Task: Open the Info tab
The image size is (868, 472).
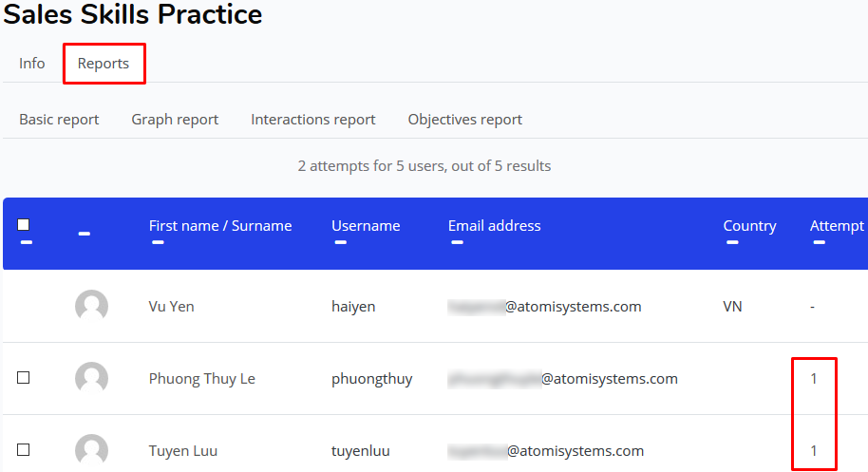Action: 31,63
